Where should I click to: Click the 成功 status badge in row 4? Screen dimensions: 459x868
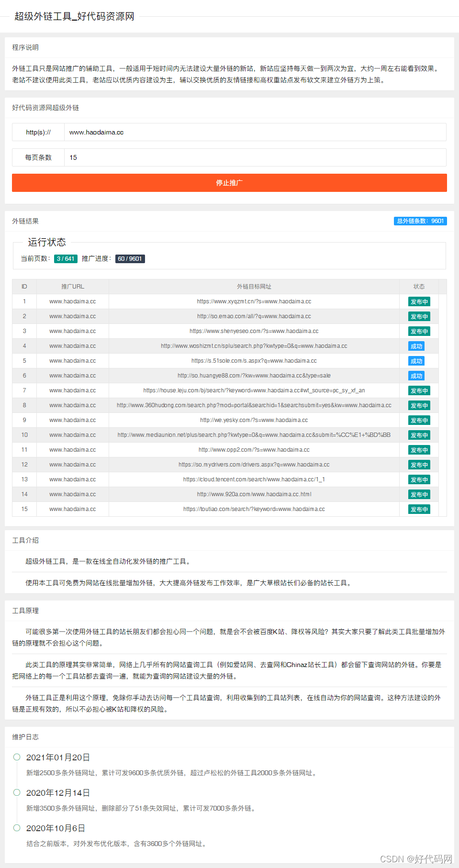(x=416, y=346)
